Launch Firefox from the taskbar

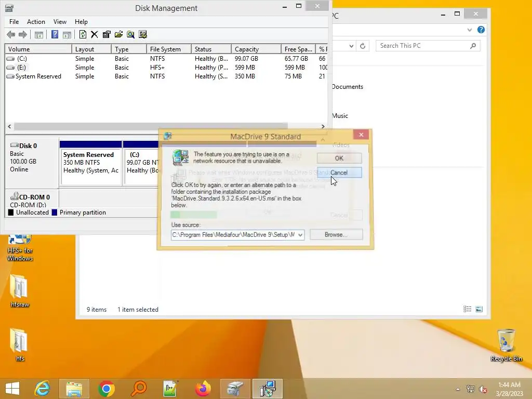[x=203, y=389]
